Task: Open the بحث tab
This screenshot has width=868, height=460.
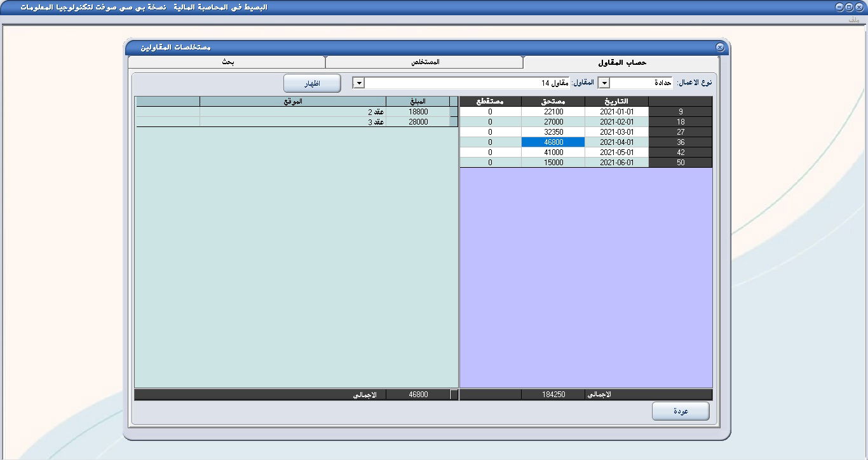Action: click(x=227, y=62)
